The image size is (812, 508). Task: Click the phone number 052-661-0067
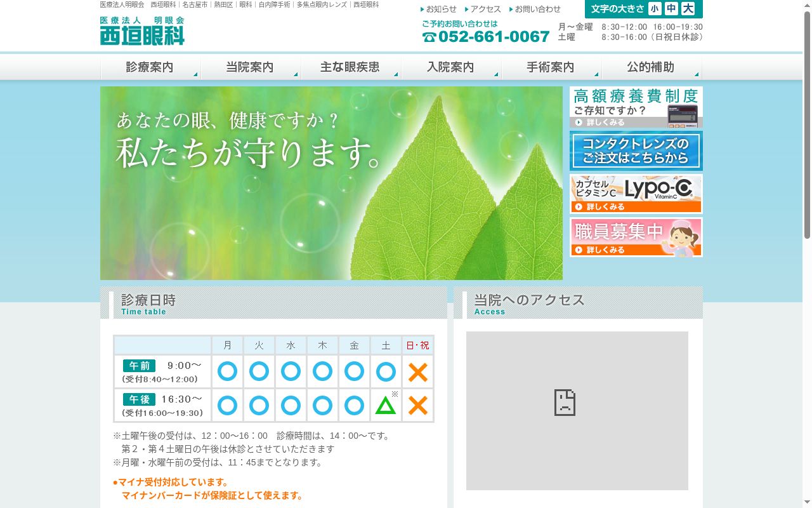coord(486,37)
